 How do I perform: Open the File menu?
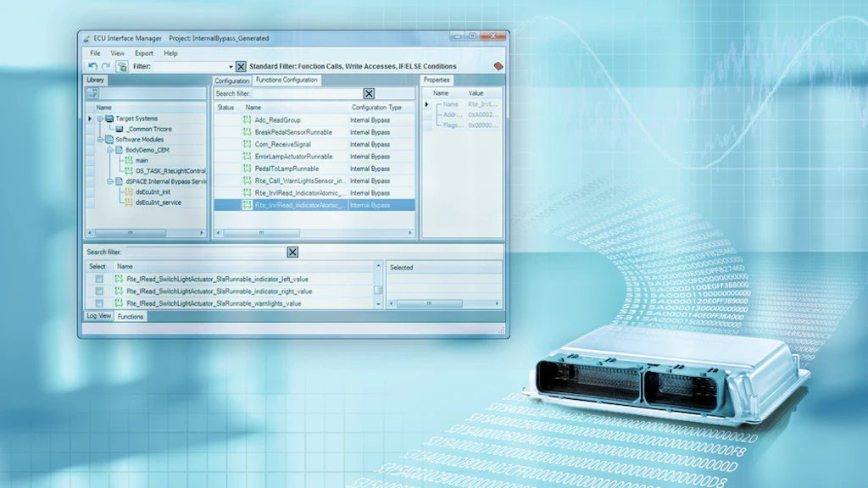pyautogui.click(x=95, y=53)
